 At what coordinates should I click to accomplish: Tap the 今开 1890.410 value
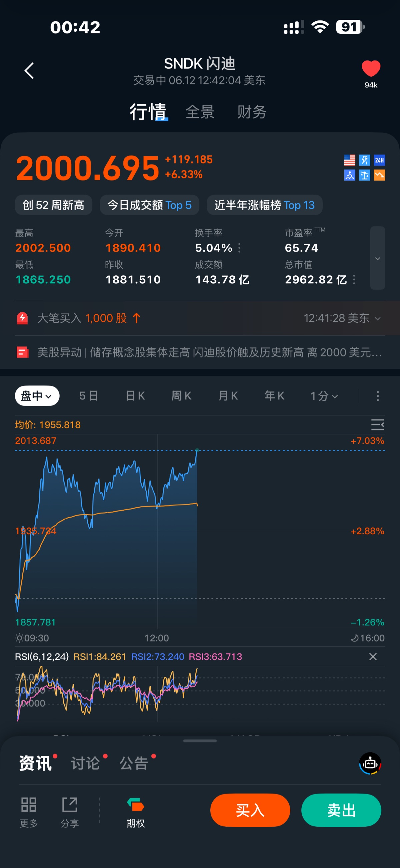coord(133,248)
